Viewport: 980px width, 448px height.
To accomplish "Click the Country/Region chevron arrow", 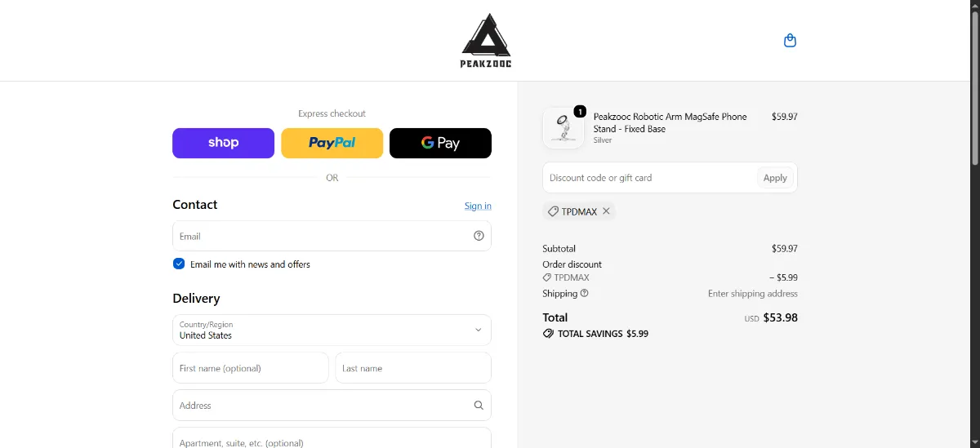I will [x=479, y=330].
